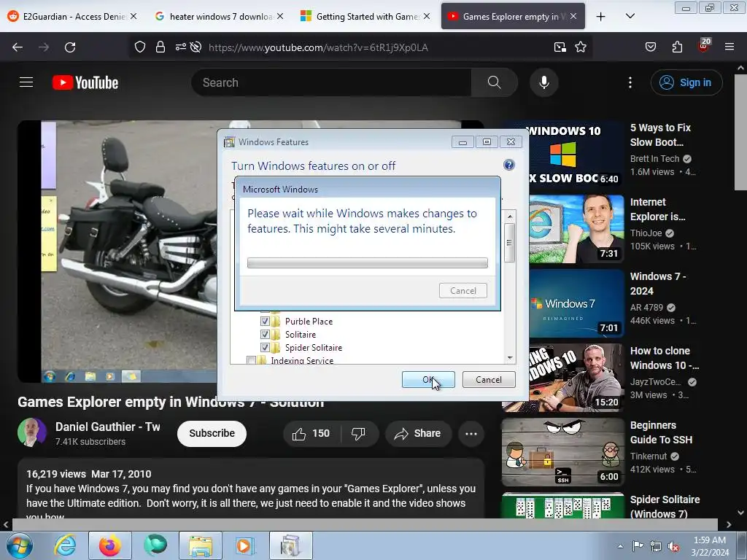
Task: Open a new browser tab
Action: pyautogui.click(x=601, y=17)
